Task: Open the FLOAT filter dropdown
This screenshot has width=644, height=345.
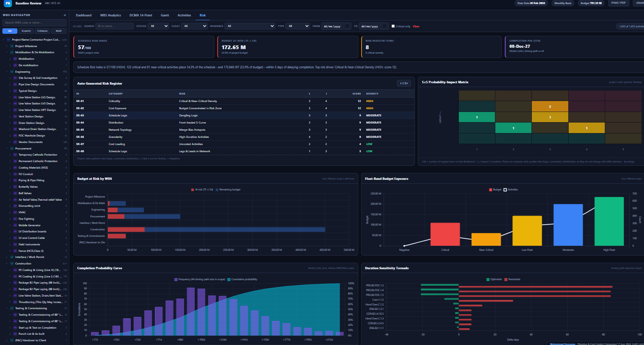Action: (x=195, y=26)
